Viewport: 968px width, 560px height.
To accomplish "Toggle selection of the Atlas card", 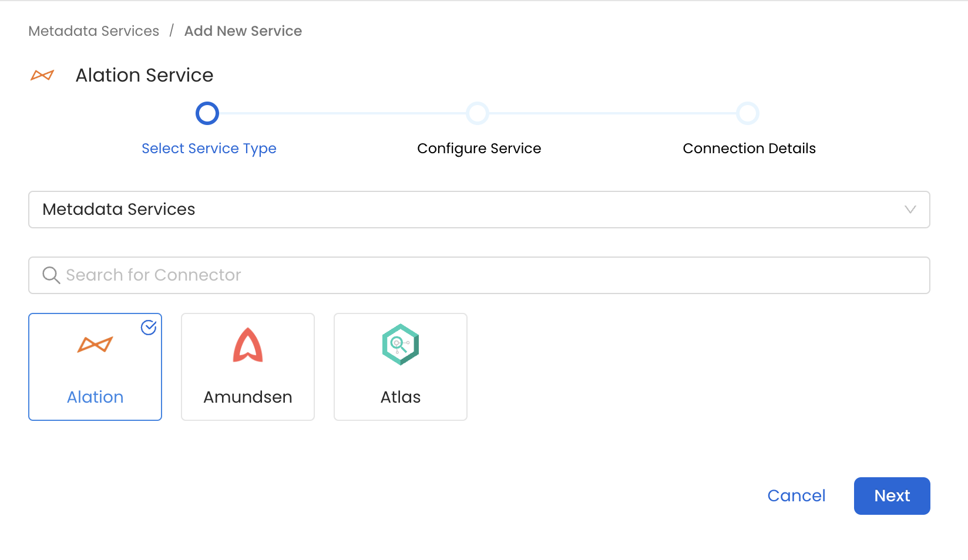I will tap(400, 367).
